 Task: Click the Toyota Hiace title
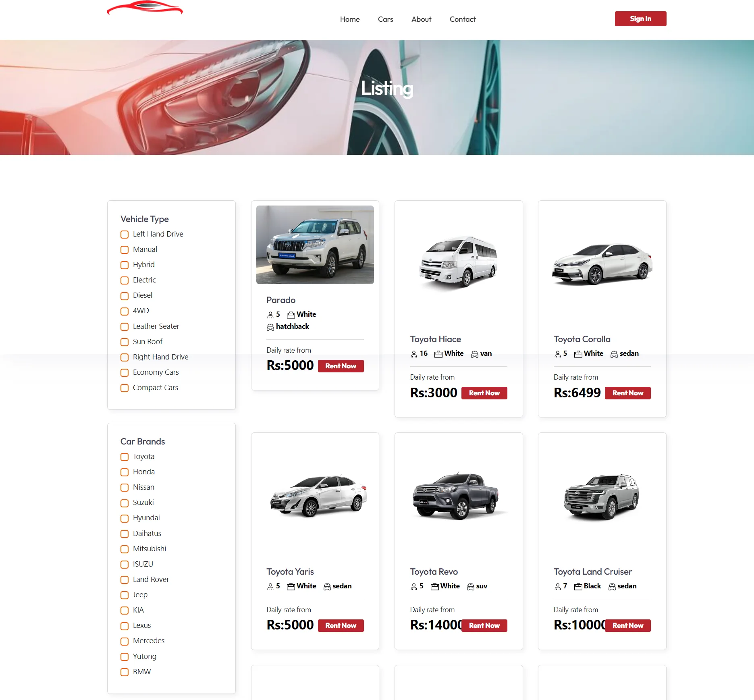tap(435, 339)
